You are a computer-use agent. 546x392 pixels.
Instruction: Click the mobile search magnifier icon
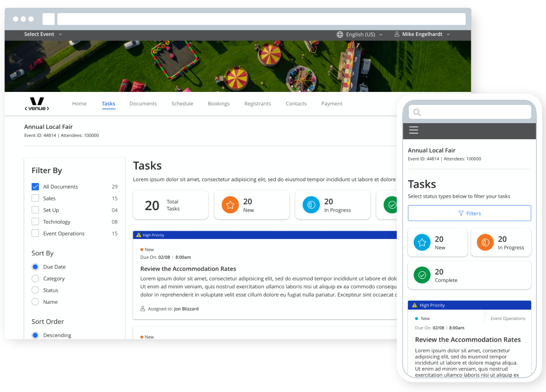tap(417, 112)
